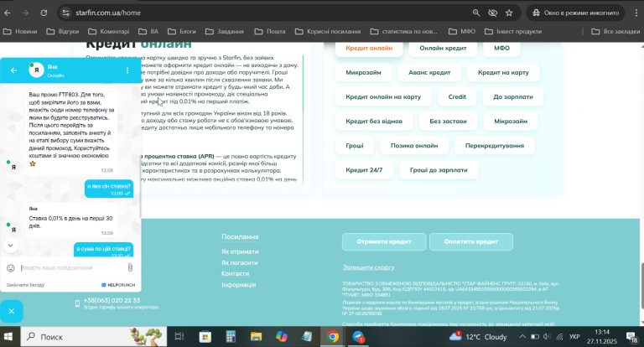Screen dimensions: 644x347
Task: Select the Без застави tag
Action: tap(448, 122)
